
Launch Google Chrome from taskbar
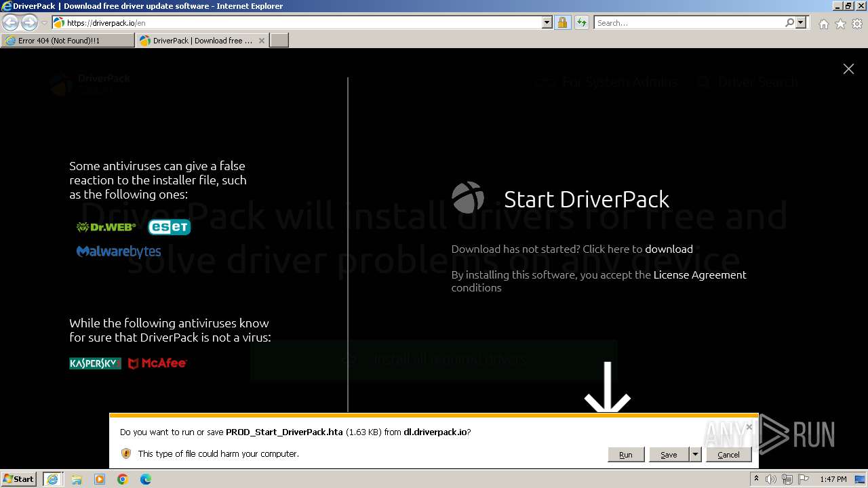click(x=123, y=479)
